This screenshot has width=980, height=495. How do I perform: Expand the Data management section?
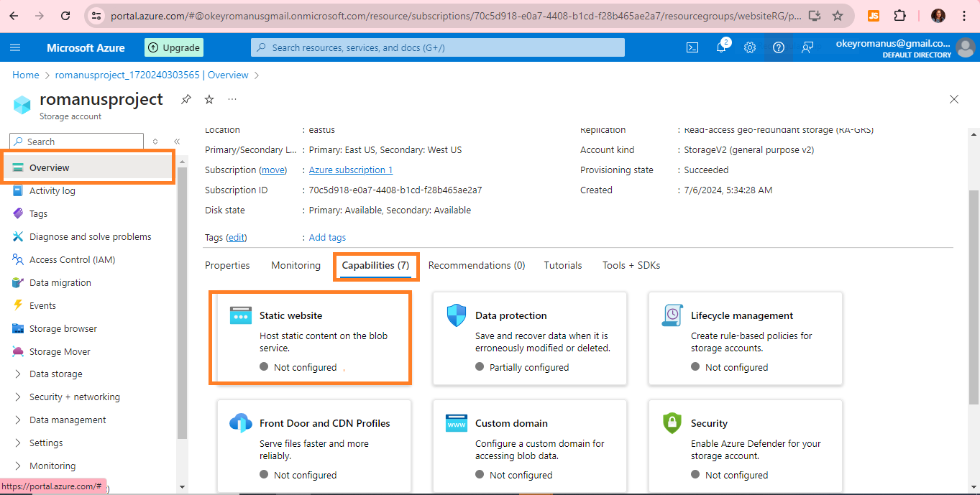tap(19, 420)
